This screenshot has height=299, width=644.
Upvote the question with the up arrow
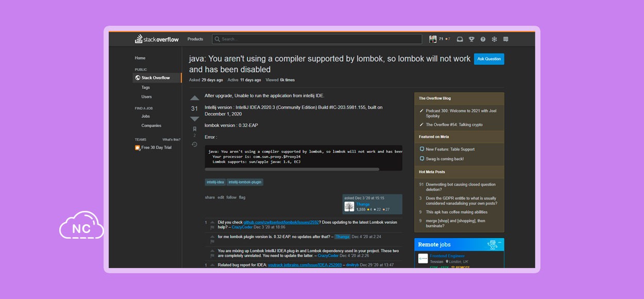194,98
